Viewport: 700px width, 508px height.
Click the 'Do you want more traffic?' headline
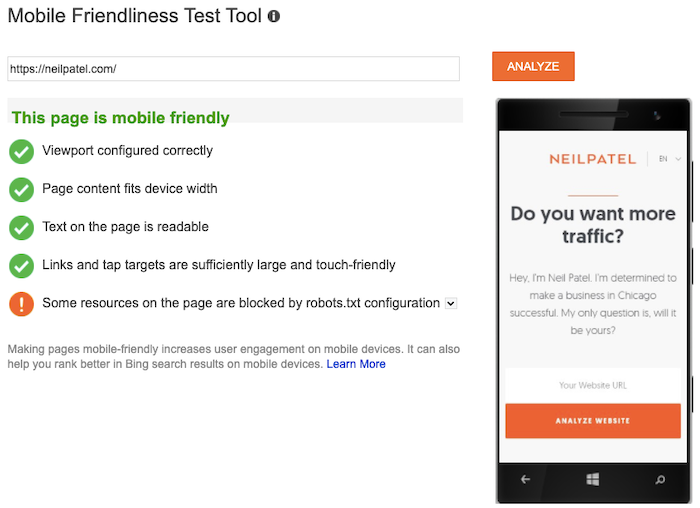(x=593, y=225)
